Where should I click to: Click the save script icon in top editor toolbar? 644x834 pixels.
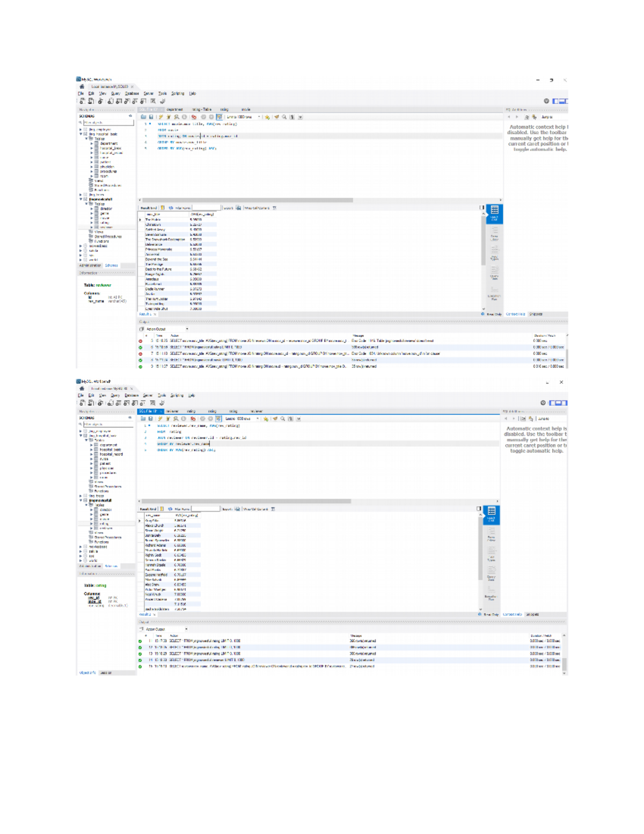151,117
